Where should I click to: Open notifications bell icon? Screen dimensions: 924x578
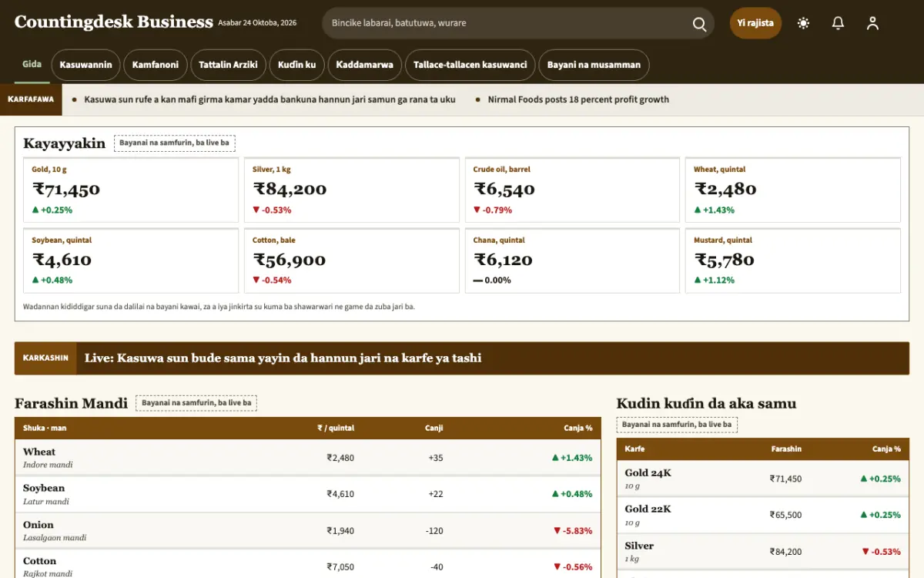(x=839, y=23)
